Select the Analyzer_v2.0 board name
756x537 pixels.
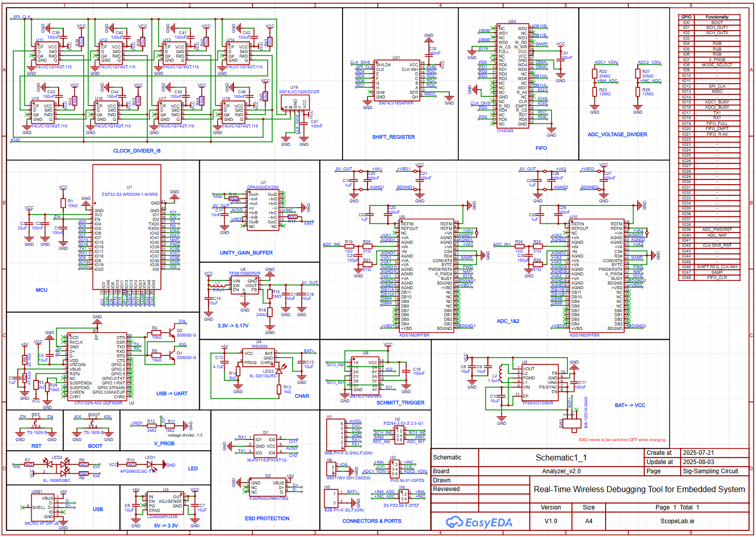click(561, 472)
